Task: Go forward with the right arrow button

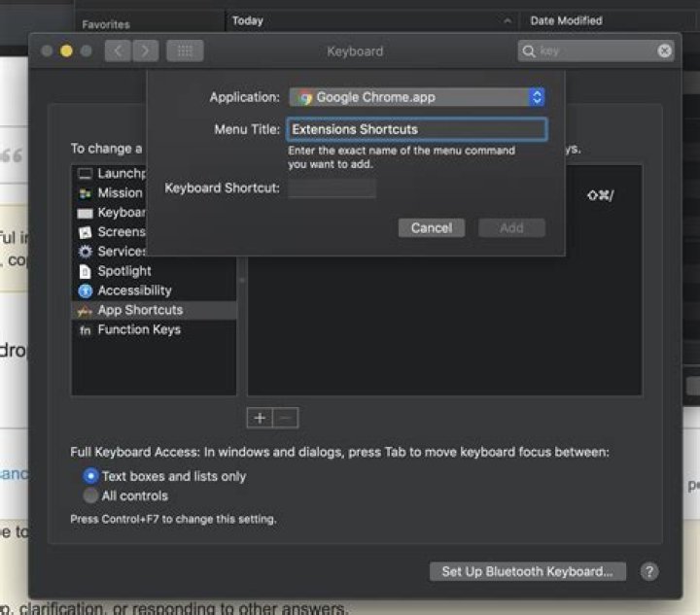Action: 145,51
